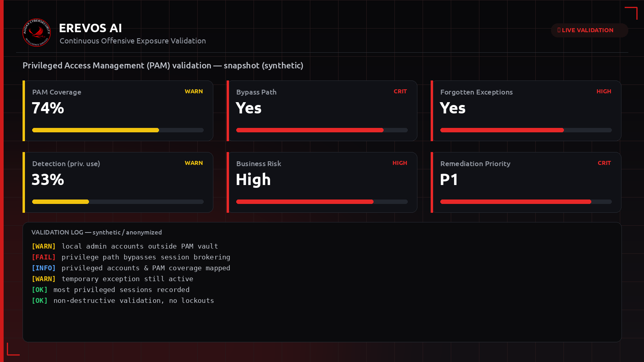Select the temporary exception still active entry
The width and height of the screenshot is (644, 362).
[x=127, y=279]
